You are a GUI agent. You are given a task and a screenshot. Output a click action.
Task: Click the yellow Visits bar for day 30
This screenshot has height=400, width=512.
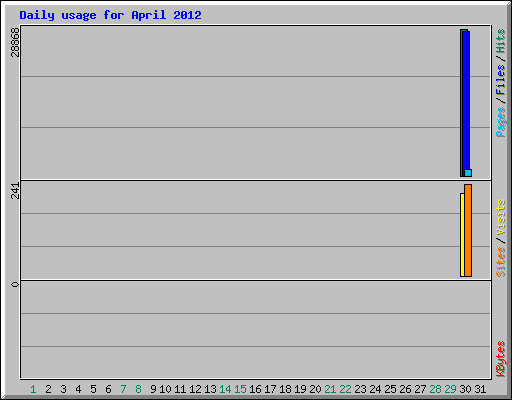coord(462,235)
